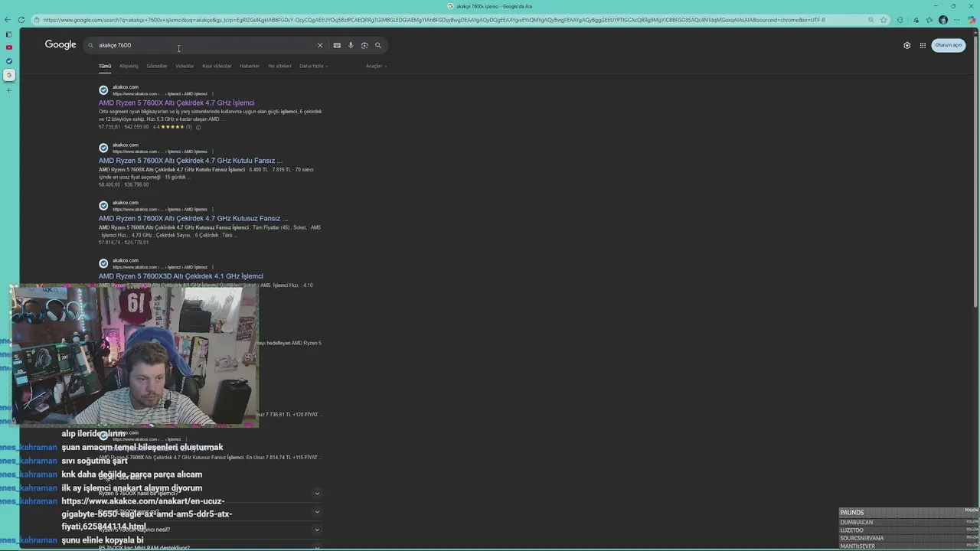Switch to the Alışveriş tab
The height and width of the screenshot is (551, 980).
point(129,66)
